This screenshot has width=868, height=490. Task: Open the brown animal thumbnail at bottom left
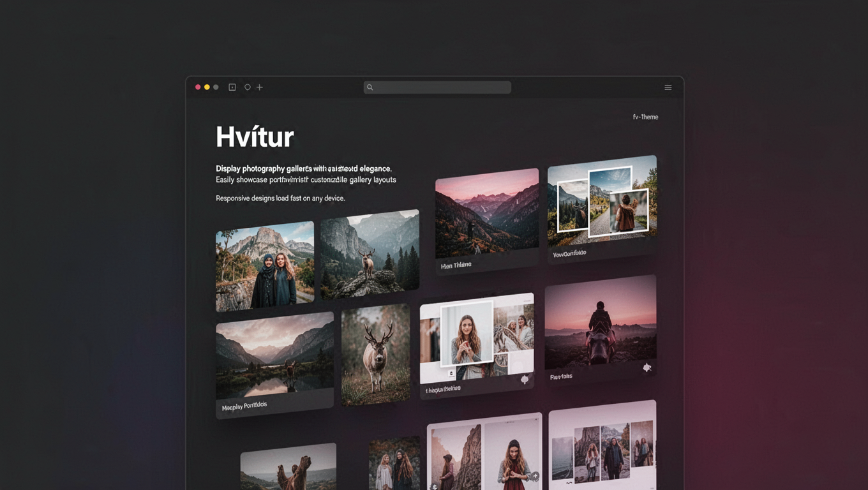(x=288, y=466)
